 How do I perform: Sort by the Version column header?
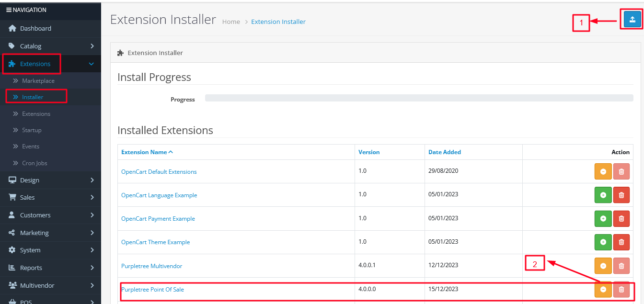pos(369,152)
